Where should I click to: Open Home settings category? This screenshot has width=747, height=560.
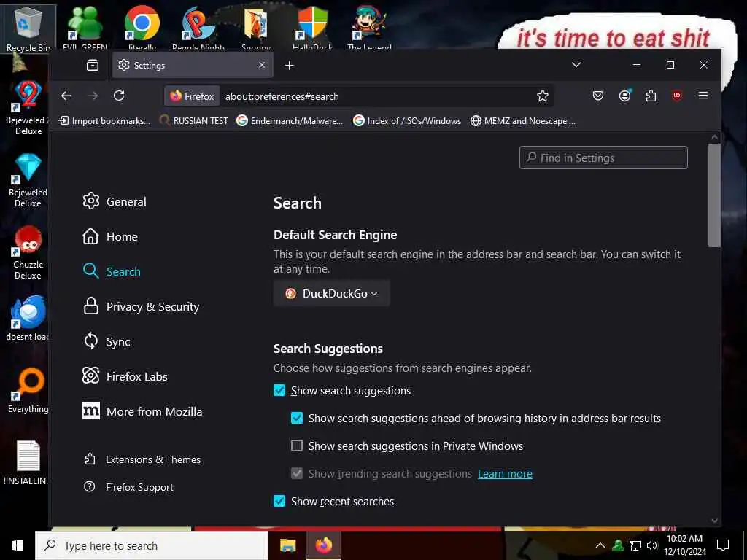click(110, 236)
